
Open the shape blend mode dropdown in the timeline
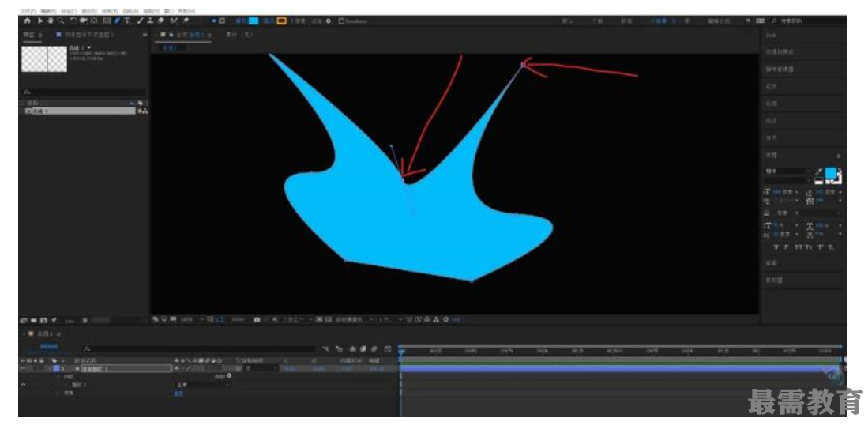[202, 384]
